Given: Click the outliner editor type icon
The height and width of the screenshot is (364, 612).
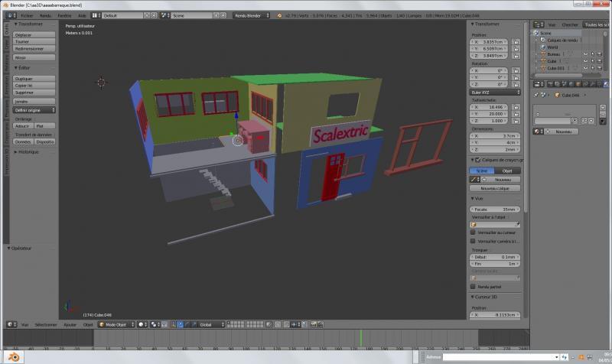Looking at the screenshot, I should tap(536, 24).
